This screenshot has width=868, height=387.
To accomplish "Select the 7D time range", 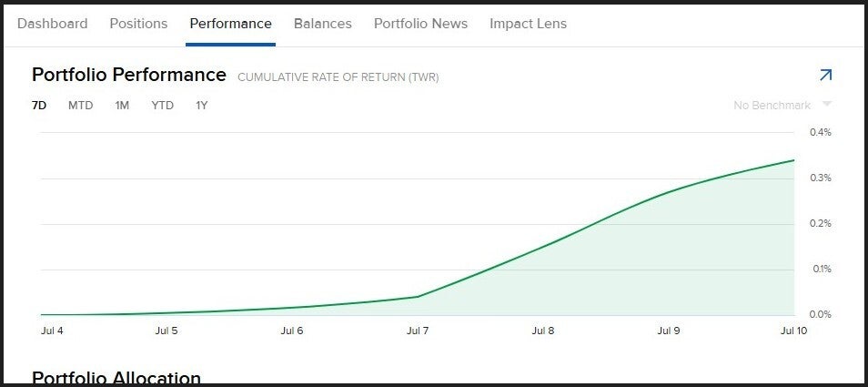I will [39, 106].
